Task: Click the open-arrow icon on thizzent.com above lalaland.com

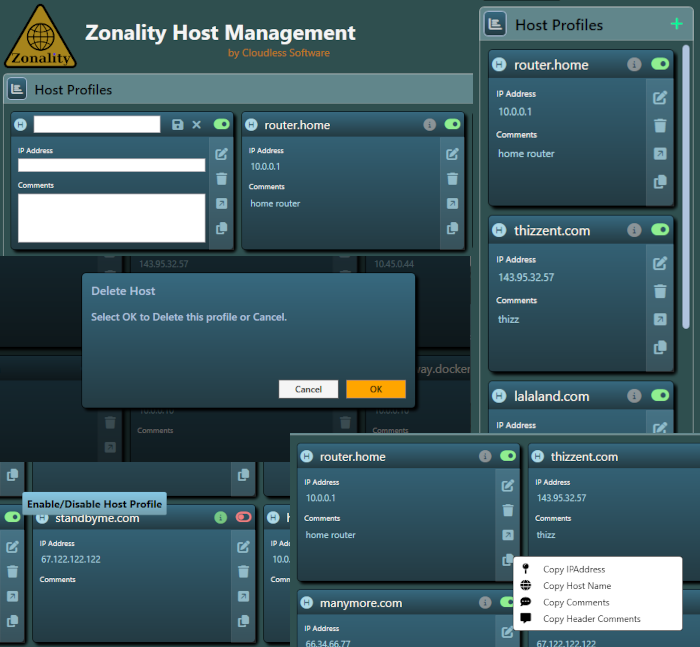Action: click(660, 319)
